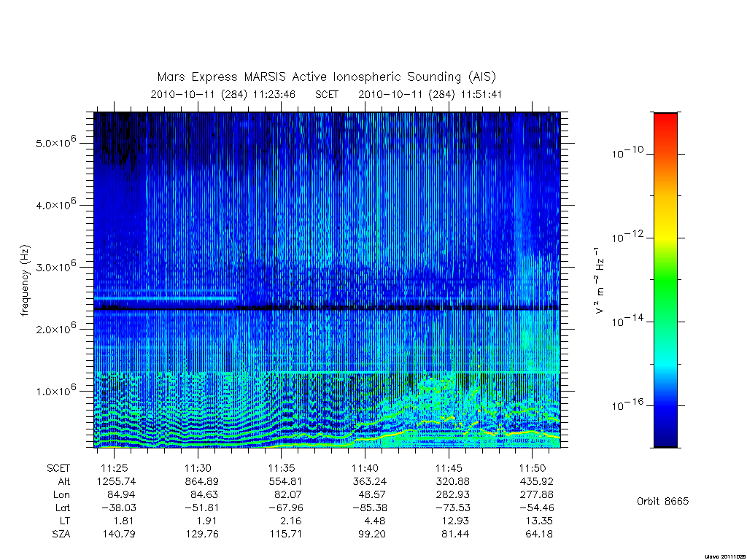Click the 10⁻¹⁰ color bar tick label
The width and height of the screenshot is (747, 560).
point(627,153)
